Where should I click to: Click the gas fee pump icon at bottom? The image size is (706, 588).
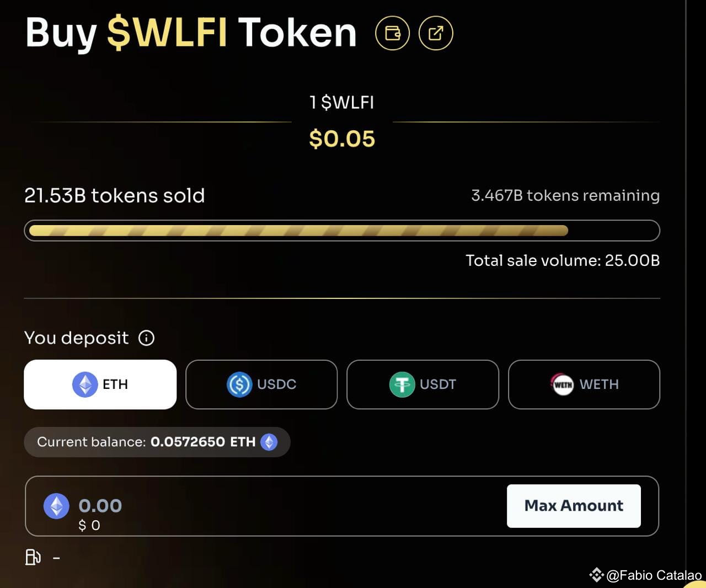[34, 557]
